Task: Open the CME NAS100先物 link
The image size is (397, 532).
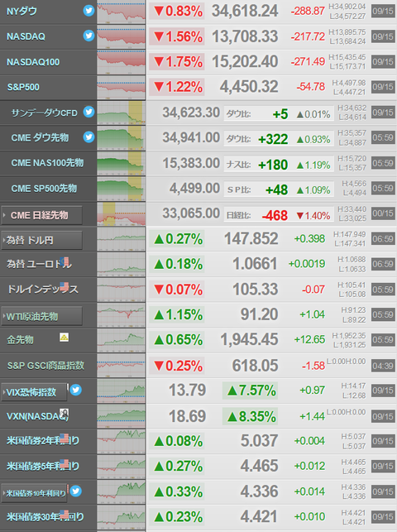Action: pos(47,163)
